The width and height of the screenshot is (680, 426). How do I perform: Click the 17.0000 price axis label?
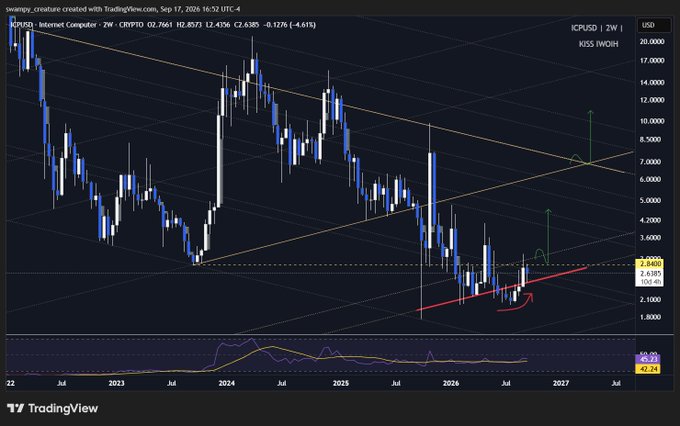652,60
